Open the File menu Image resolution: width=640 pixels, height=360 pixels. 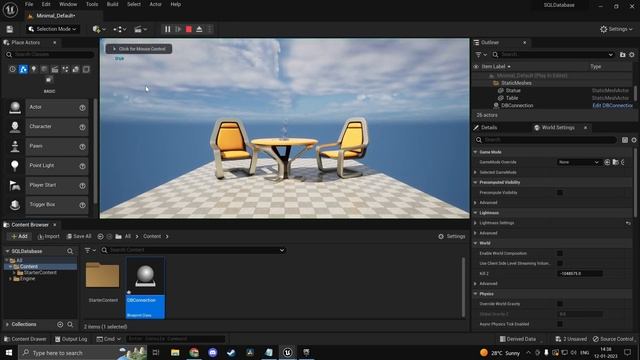[29, 4]
